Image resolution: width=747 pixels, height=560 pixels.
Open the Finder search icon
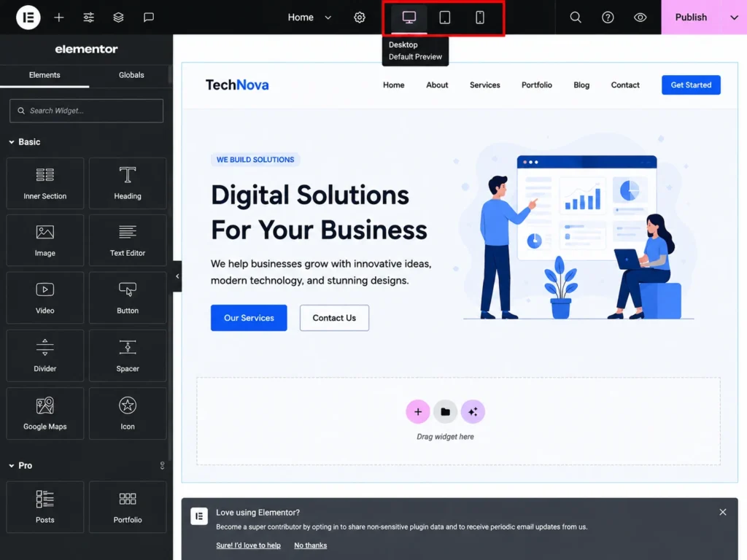pyautogui.click(x=576, y=17)
